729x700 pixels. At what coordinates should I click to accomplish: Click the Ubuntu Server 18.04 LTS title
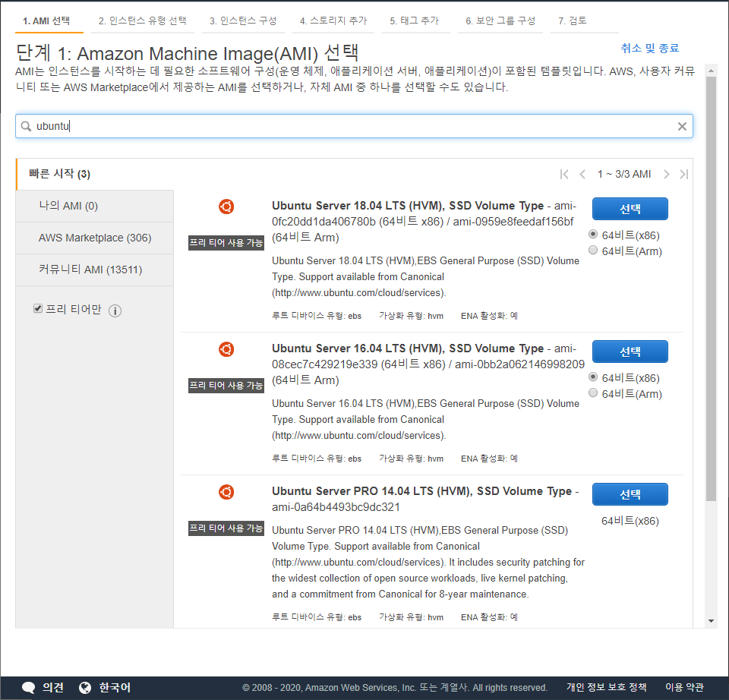point(408,206)
